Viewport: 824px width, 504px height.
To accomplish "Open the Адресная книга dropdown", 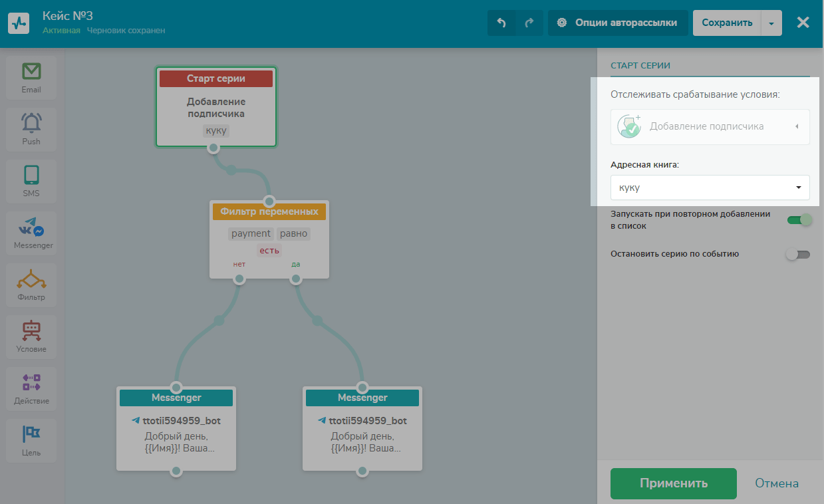I will [710, 188].
